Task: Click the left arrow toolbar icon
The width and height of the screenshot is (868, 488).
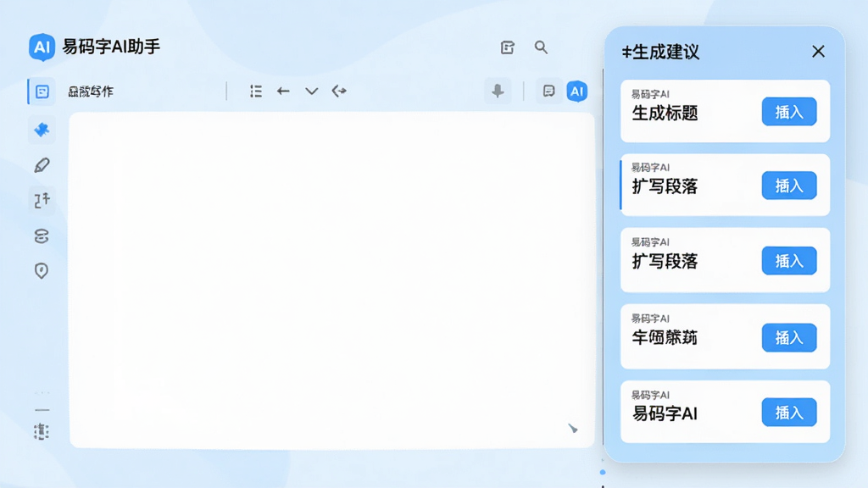Action: (x=283, y=91)
